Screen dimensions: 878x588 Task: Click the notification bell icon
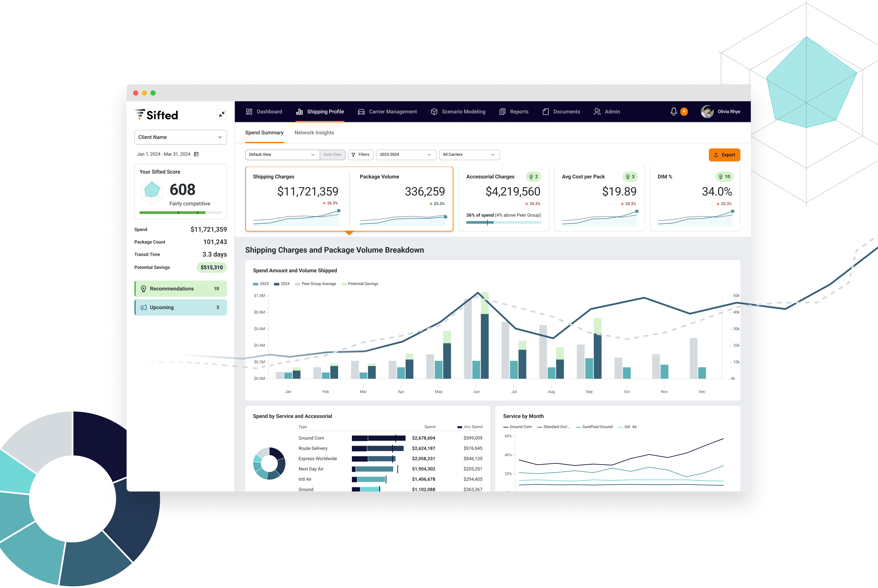[674, 111]
